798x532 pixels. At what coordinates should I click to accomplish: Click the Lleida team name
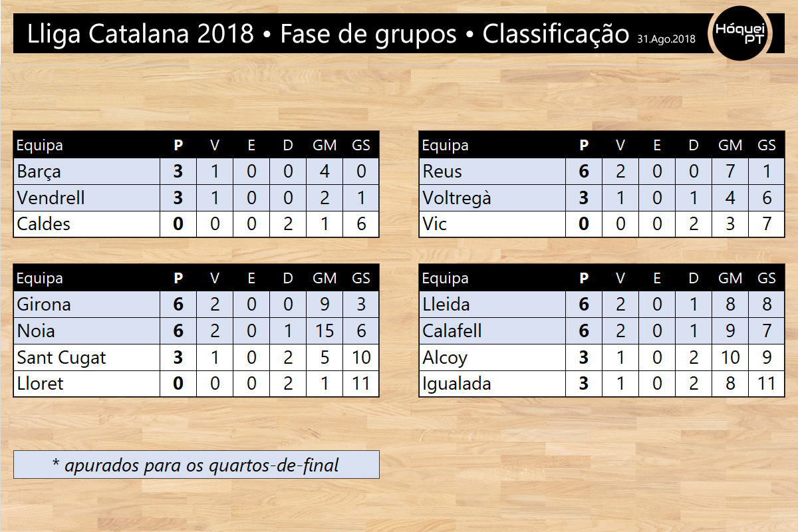(446, 305)
